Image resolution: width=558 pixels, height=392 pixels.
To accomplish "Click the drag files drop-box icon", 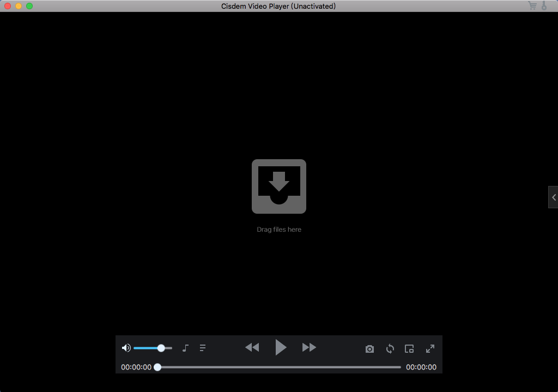I will tap(279, 186).
